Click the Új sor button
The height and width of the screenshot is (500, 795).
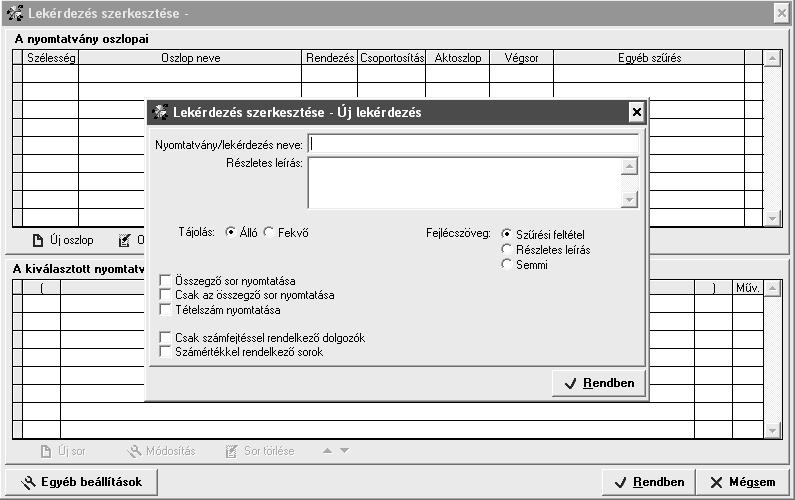click(x=63, y=451)
